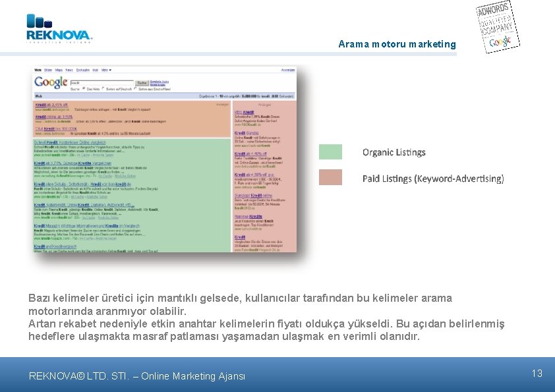Open the paid ad 'Kredit ab 2,45% eff.'
Image resolution: width=555 pixels, height=392 pixels.
point(51,105)
